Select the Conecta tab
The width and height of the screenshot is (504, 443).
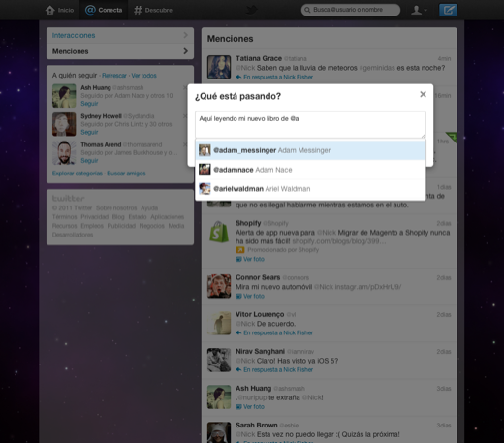click(104, 10)
